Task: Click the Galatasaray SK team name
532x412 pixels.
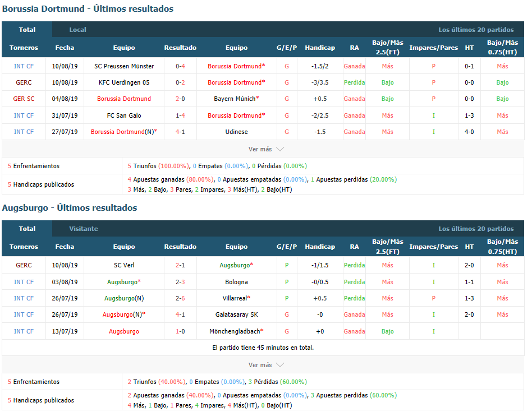Action: [236, 314]
